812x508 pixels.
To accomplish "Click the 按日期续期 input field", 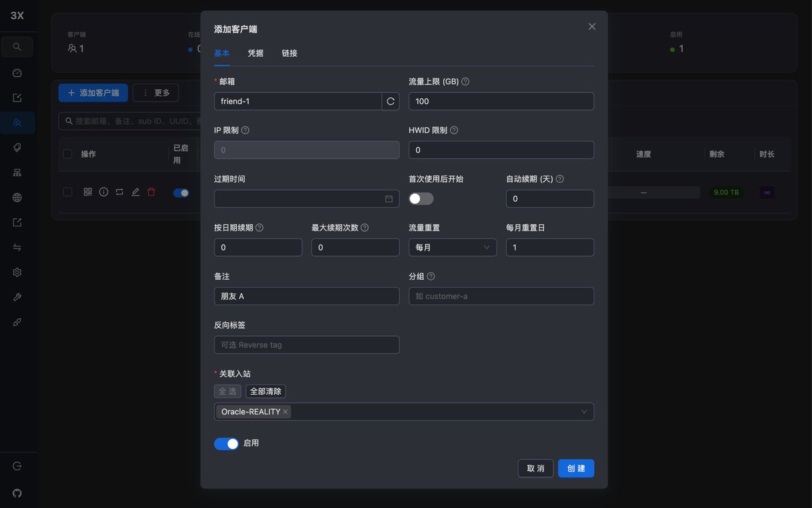I will click(x=258, y=247).
